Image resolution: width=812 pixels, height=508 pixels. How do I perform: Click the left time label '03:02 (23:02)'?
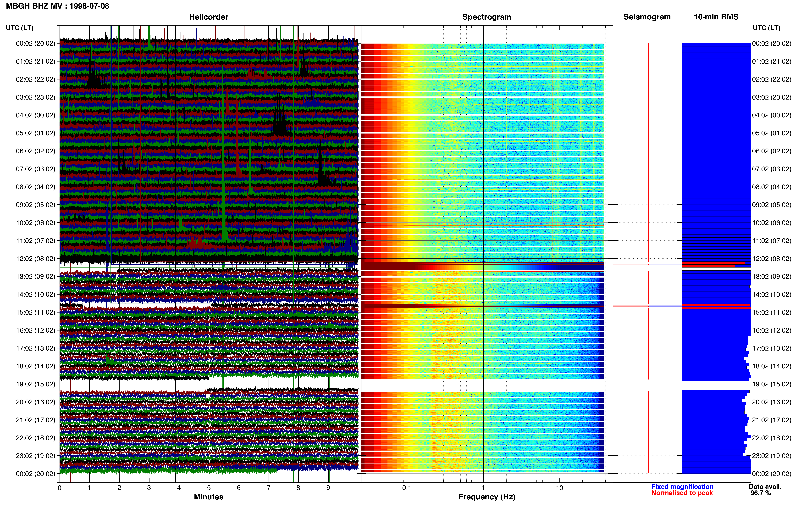(x=36, y=97)
